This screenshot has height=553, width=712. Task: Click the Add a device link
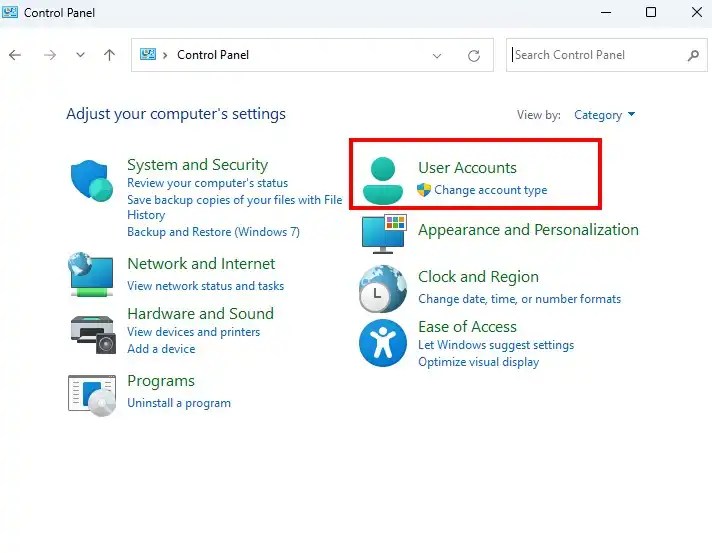point(161,349)
